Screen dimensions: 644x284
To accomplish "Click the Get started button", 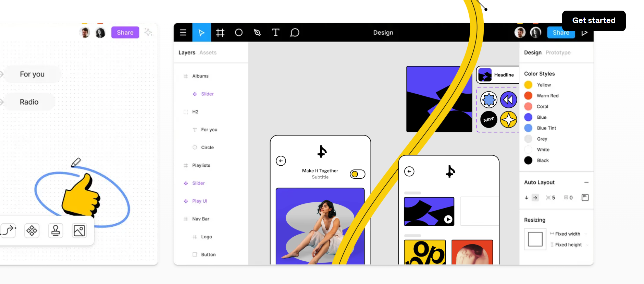I will 594,21.
